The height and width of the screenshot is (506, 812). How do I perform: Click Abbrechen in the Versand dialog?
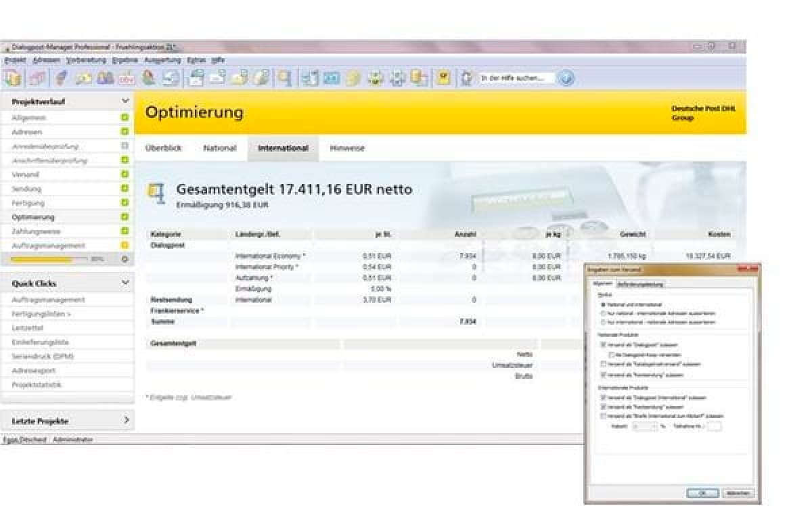pos(738,493)
